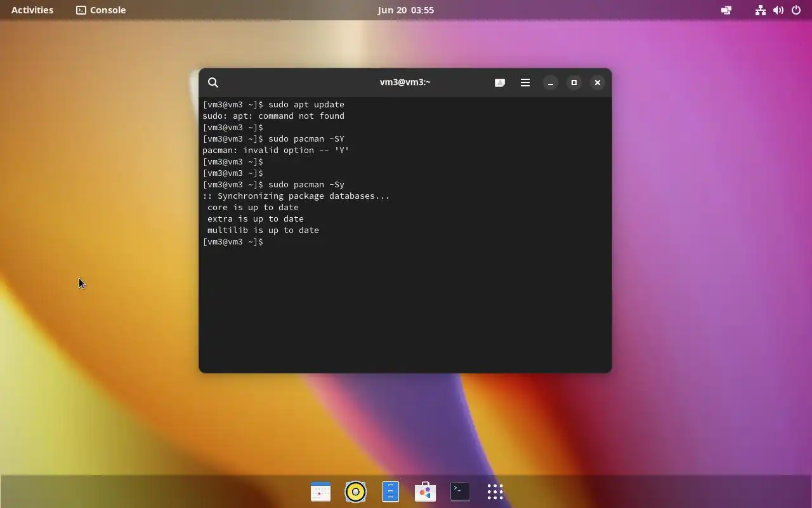Open the terminal icon in the dock

tap(460, 491)
